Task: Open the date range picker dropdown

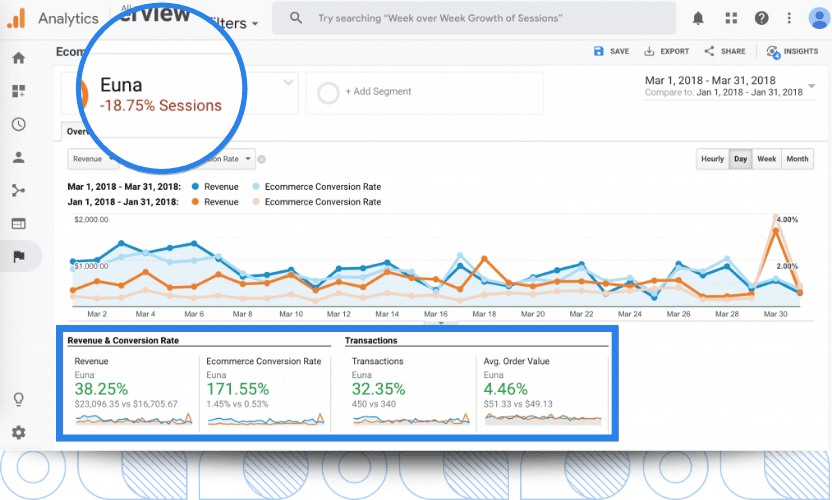Action: click(811, 86)
